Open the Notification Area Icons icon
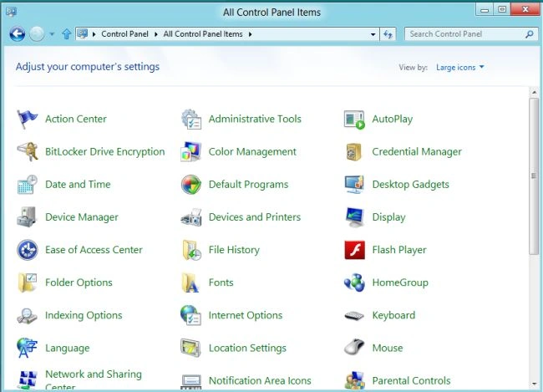This screenshot has width=543, height=392. (x=190, y=382)
